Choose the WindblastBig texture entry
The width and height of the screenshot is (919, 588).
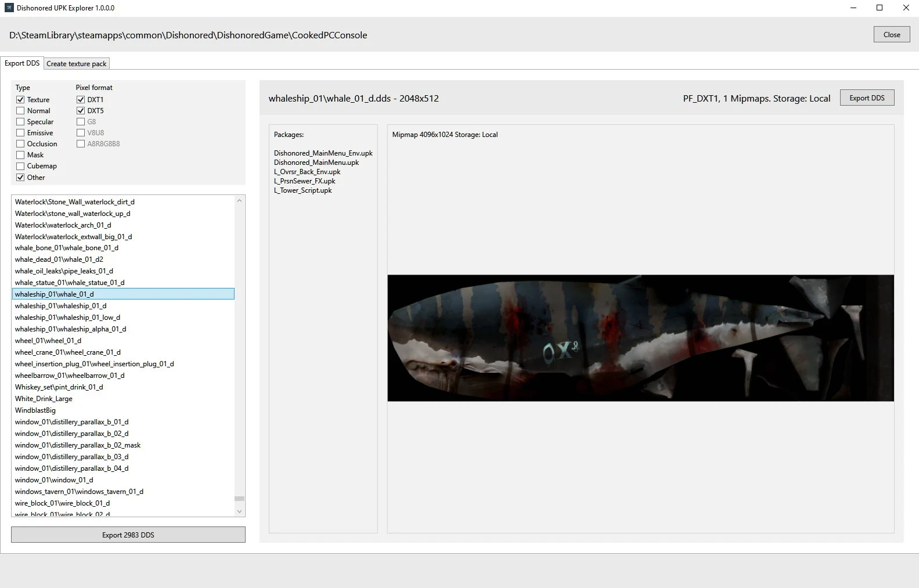(35, 410)
